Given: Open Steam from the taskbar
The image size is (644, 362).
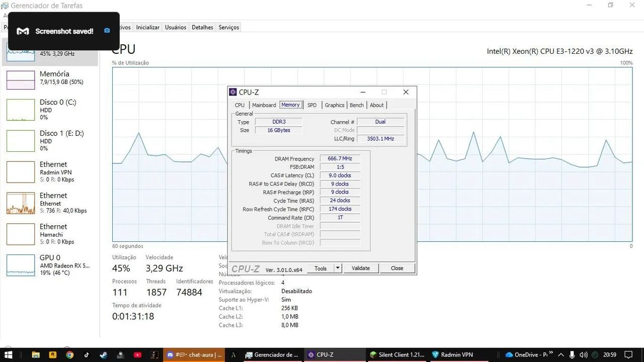Looking at the screenshot, I should coord(104,354).
